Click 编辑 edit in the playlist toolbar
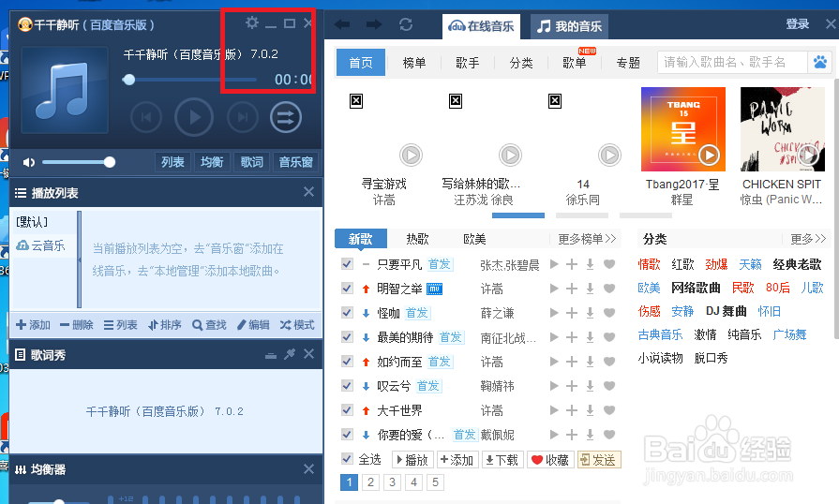 click(253, 325)
